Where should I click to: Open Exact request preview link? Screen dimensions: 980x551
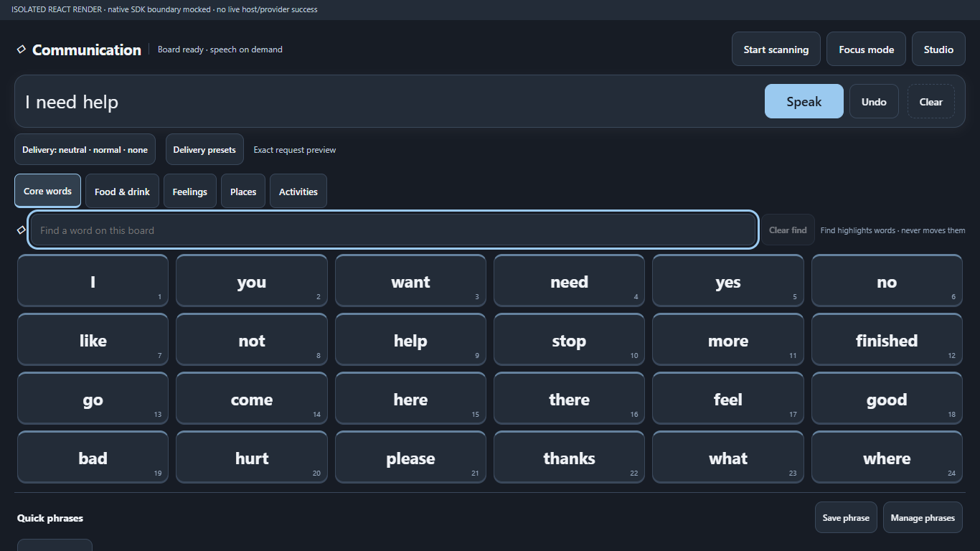[295, 150]
